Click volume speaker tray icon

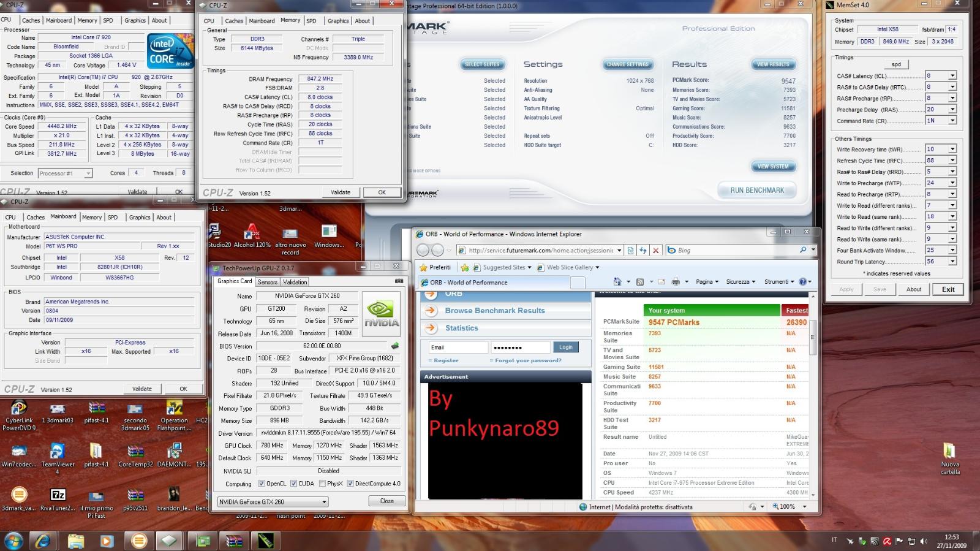tap(923, 541)
